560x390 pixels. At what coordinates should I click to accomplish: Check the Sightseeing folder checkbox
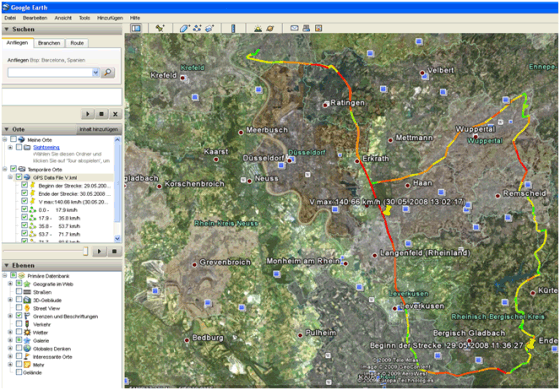(x=19, y=147)
